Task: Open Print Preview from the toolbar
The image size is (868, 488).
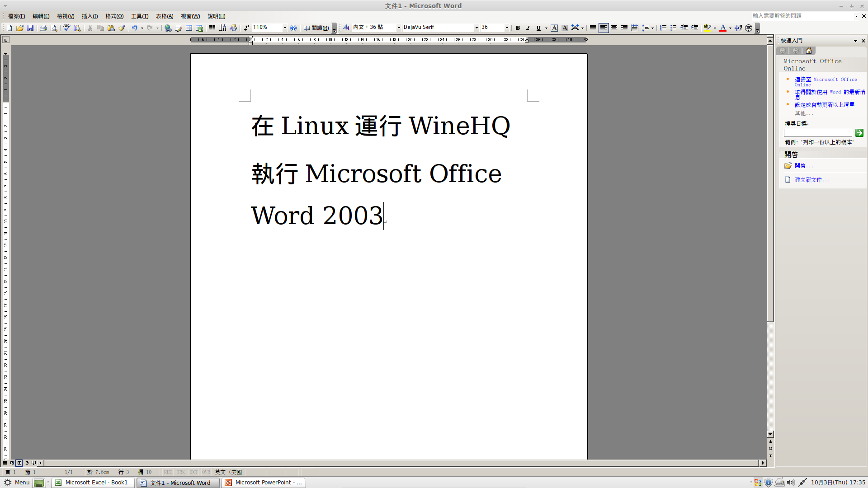Action: 54,28
